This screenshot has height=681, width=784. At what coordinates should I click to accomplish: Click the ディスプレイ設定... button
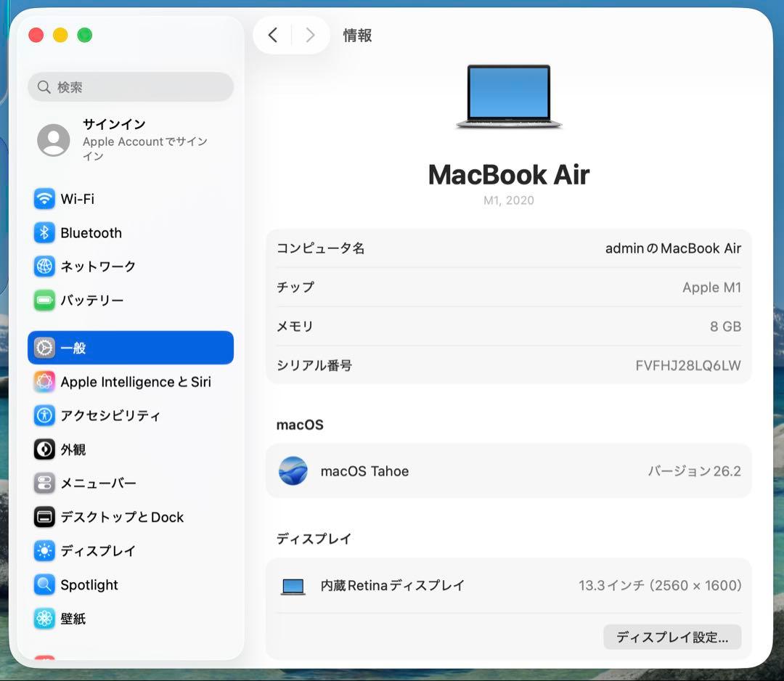pyautogui.click(x=671, y=637)
